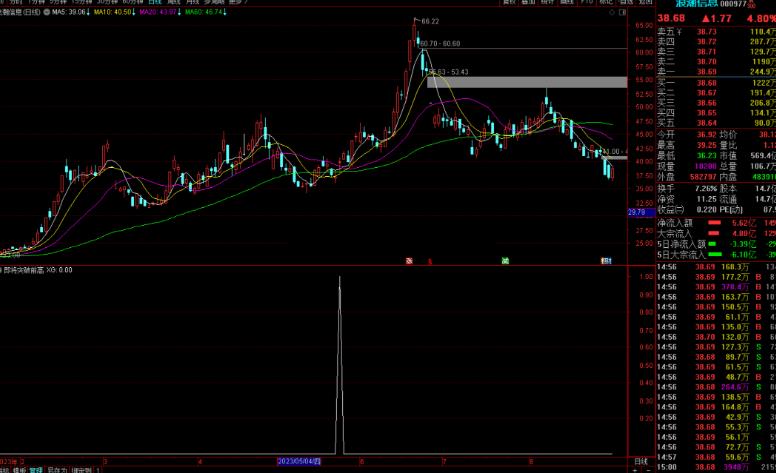This screenshot has height=473, width=776.
Task: Click the MA10: 40.50 readout
Action: (112, 12)
